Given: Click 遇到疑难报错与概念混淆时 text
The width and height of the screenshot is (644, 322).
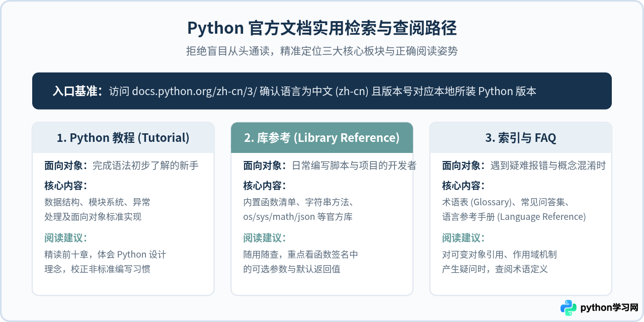Looking at the screenshot, I should coord(548,166).
